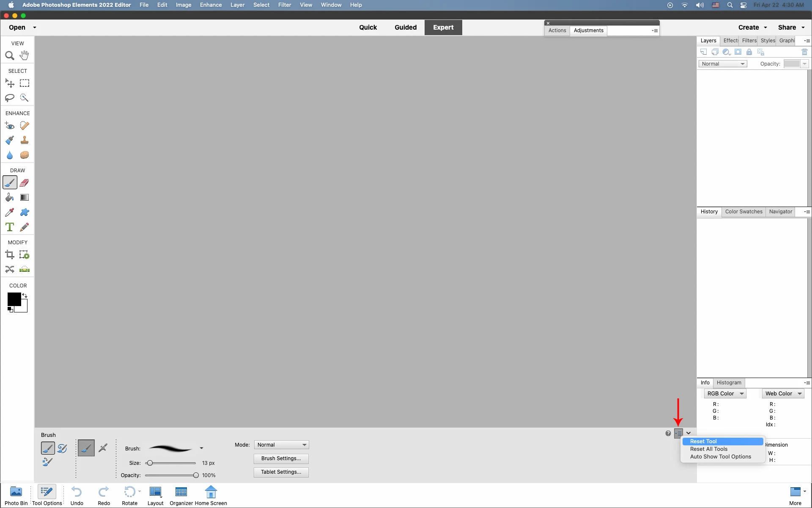Select the Horizontal Type tool
Image resolution: width=812 pixels, height=508 pixels.
coord(9,227)
